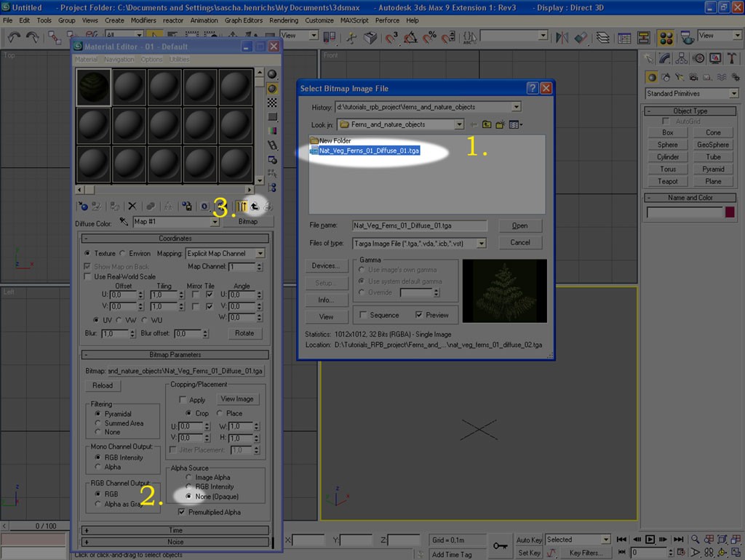Open the Utilities hammer panel tab
Image resolution: width=745 pixels, height=560 pixels.
[x=732, y=58]
